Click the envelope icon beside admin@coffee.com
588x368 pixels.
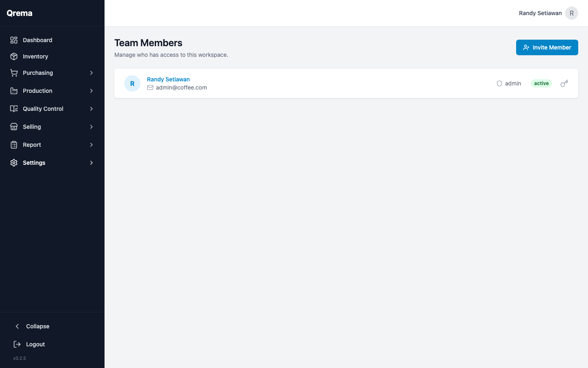[x=151, y=87]
